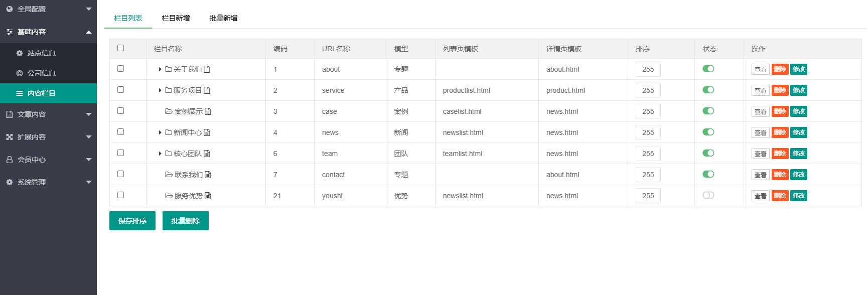This screenshot has height=295, width=868.
Task: Disable the status toggle for about row
Action: (708, 69)
